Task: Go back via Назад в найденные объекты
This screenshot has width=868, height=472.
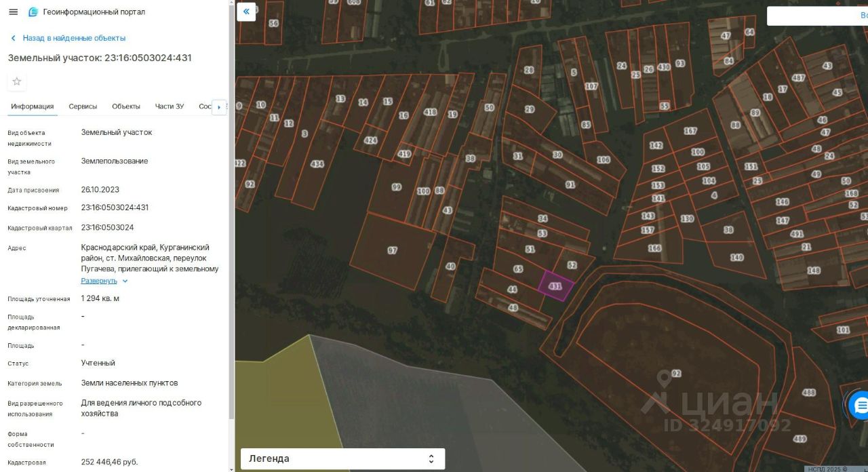Action: pos(74,38)
